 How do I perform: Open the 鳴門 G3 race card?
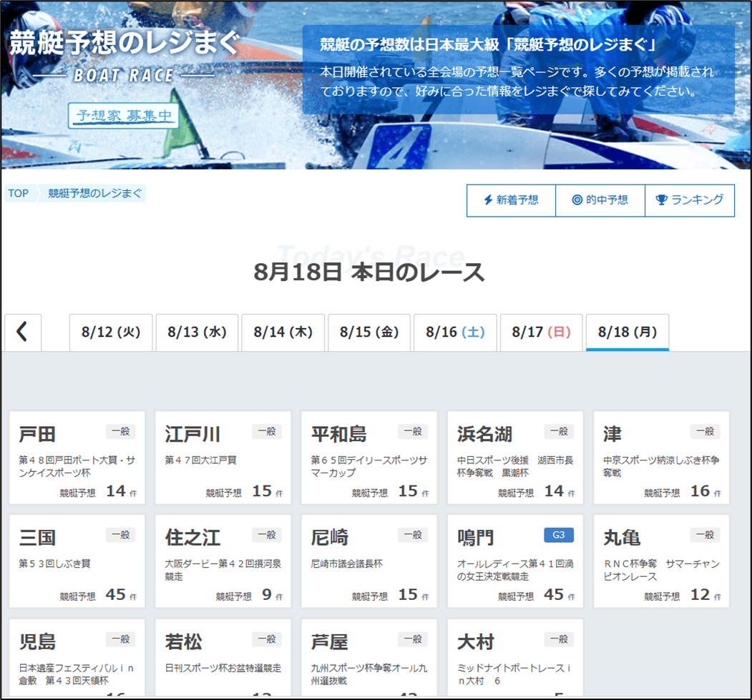point(516,561)
